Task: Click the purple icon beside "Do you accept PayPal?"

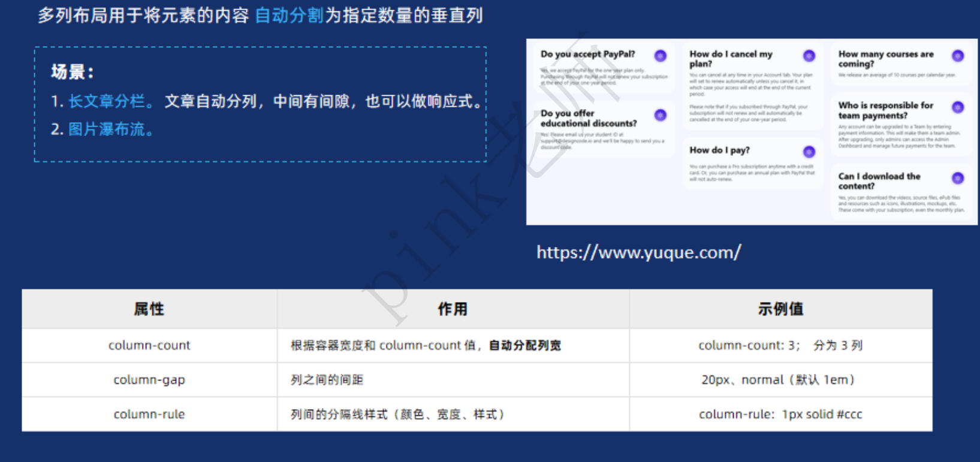Action: click(x=660, y=56)
